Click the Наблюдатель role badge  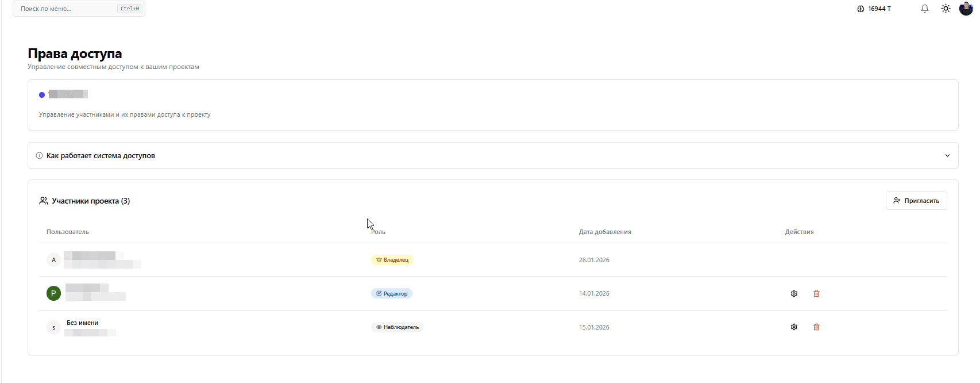[397, 327]
